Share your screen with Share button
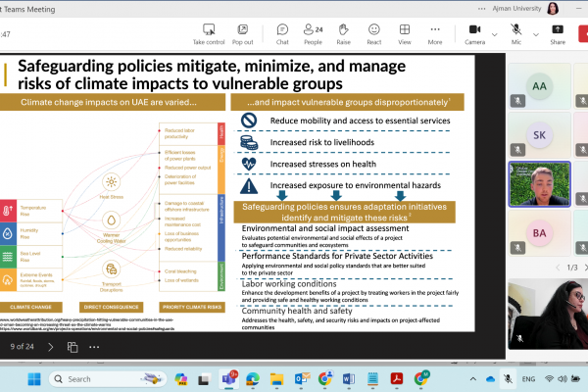This screenshot has width=588, height=392. pos(558,33)
